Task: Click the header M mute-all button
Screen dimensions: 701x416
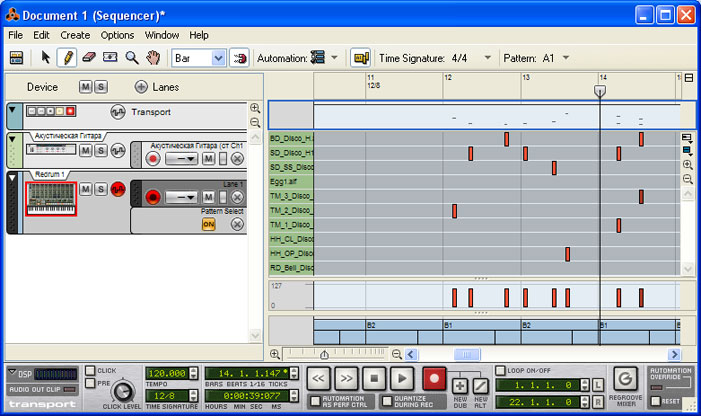Action: click(85, 87)
